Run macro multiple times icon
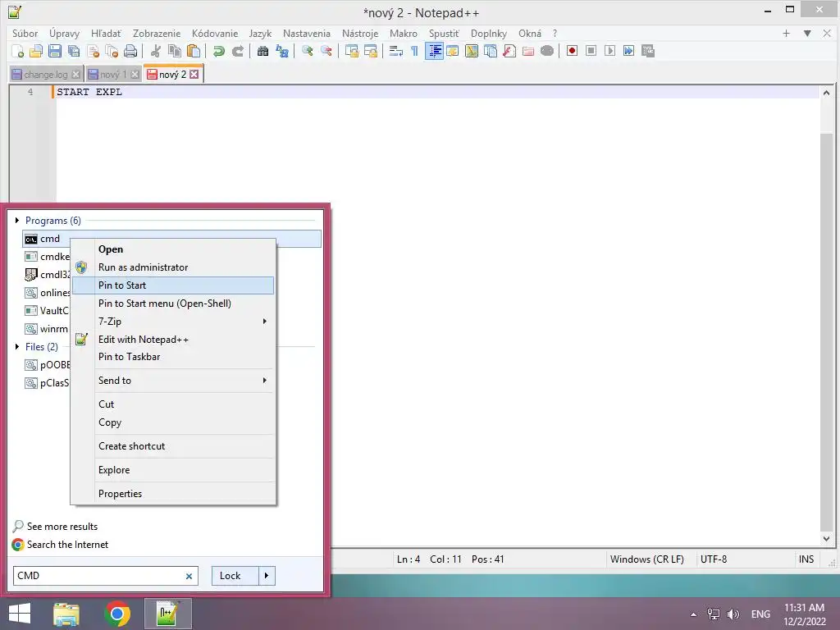The image size is (840, 630). point(629,51)
